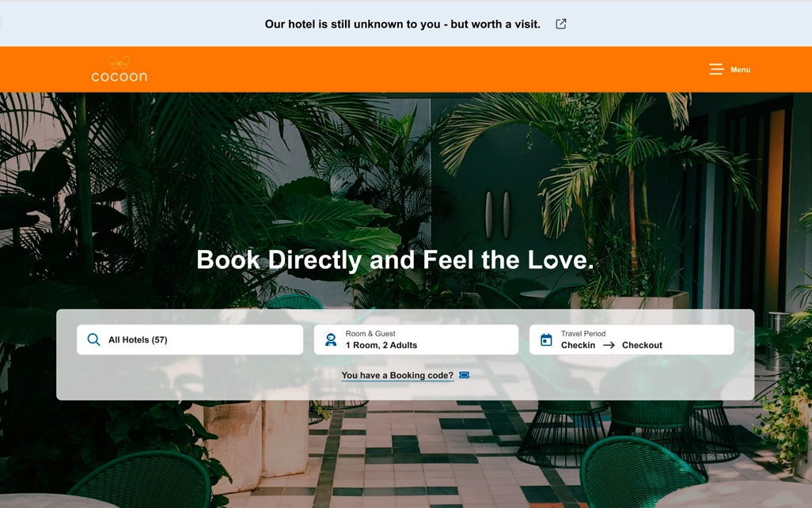Click the booking code ticket icon
This screenshot has height=508, width=812.
464,375
